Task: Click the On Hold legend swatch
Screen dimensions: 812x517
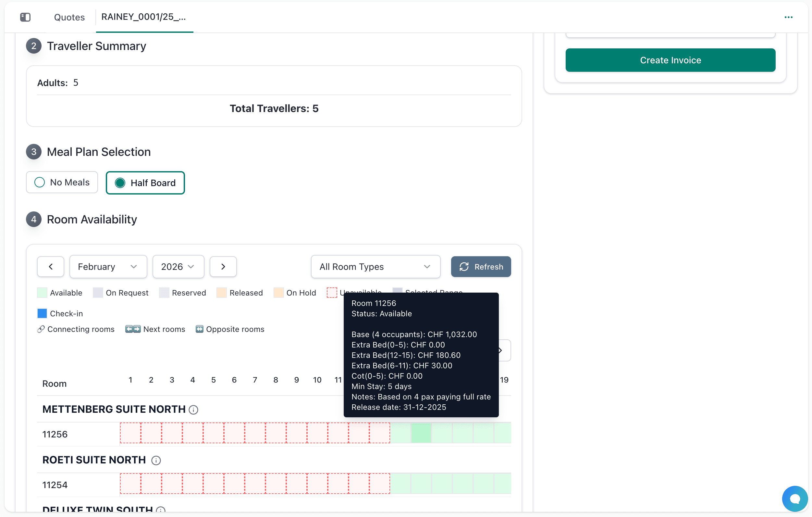Action: 278,293
